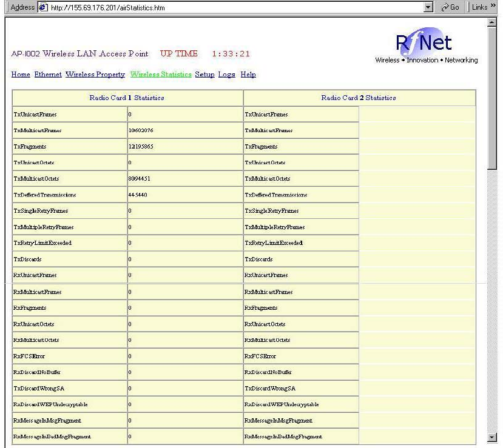Select TxDiscards in Radio Card 2

(x=258, y=259)
